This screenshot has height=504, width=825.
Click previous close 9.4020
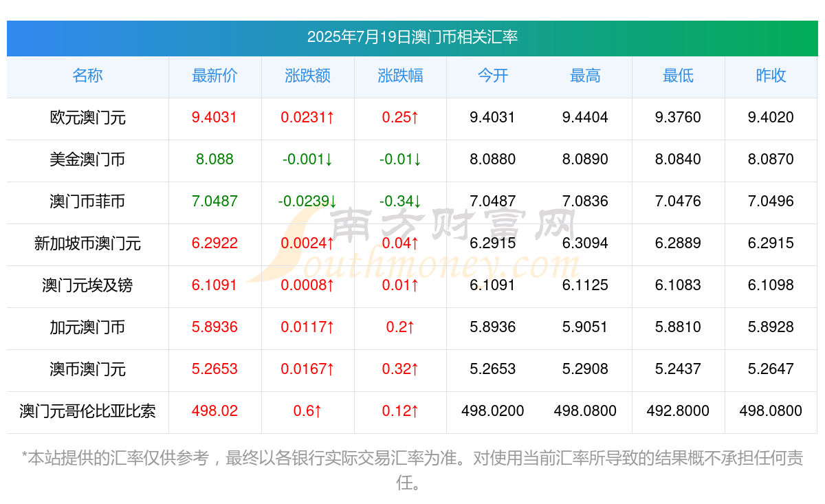click(x=771, y=118)
